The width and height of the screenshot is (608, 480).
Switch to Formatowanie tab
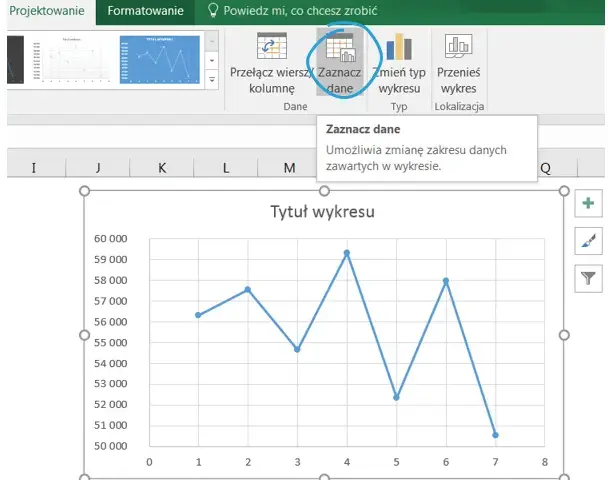pyautogui.click(x=145, y=10)
